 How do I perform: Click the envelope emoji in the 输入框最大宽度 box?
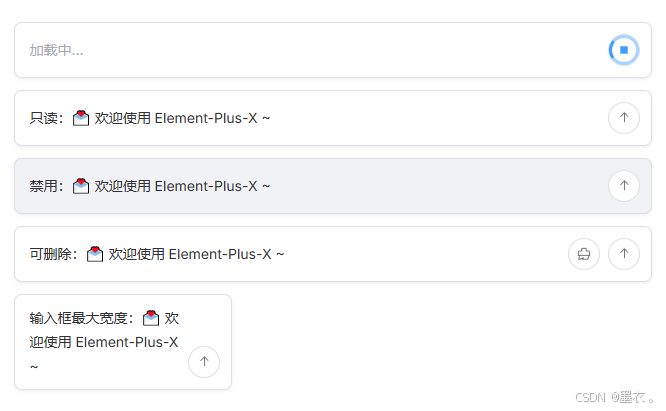[x=151, y=319]
